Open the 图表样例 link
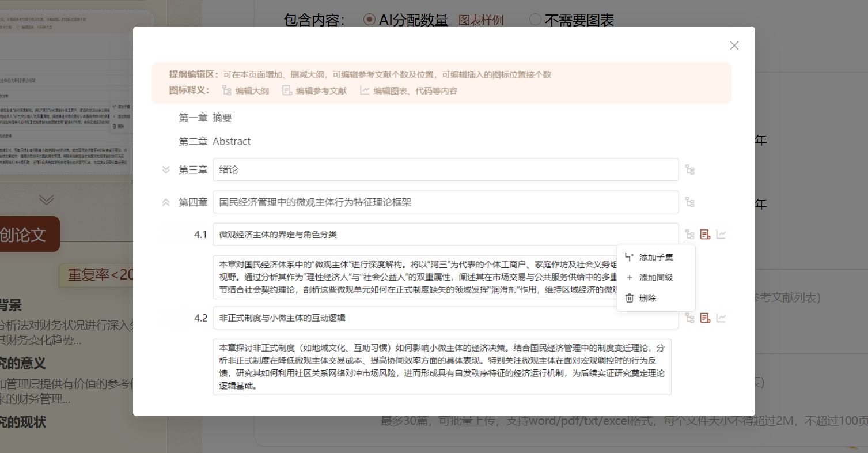868x453 pixels. [481, 20]
